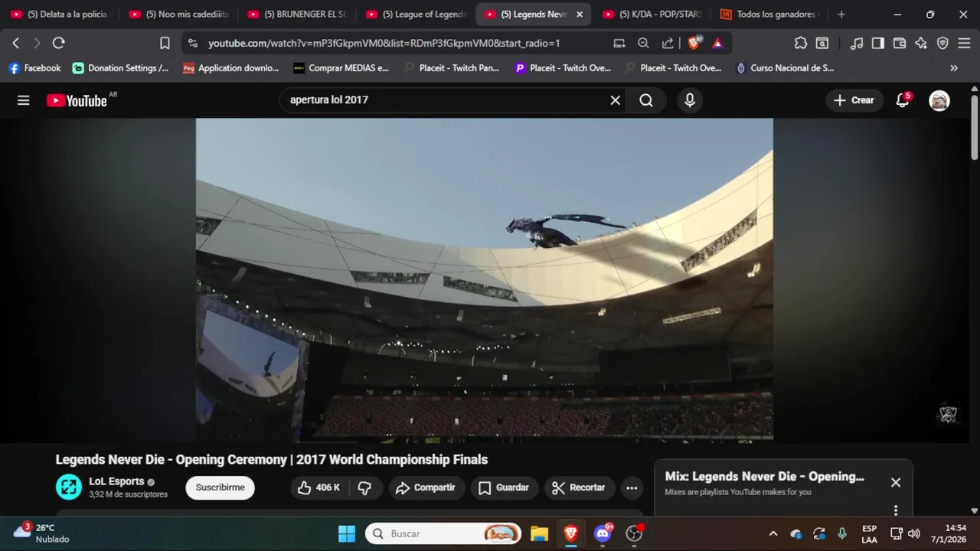Open the Brave main menu

coord(964,43)
